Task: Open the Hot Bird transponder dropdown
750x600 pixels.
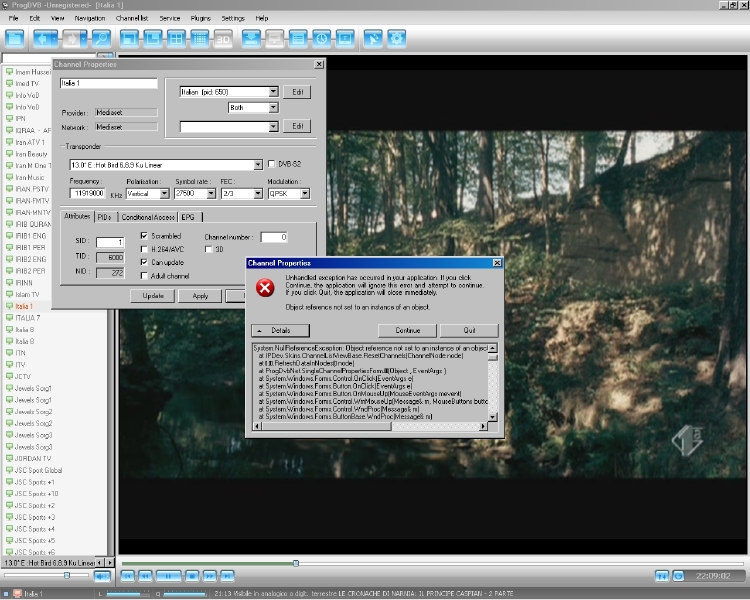Action: coord(257,164)
